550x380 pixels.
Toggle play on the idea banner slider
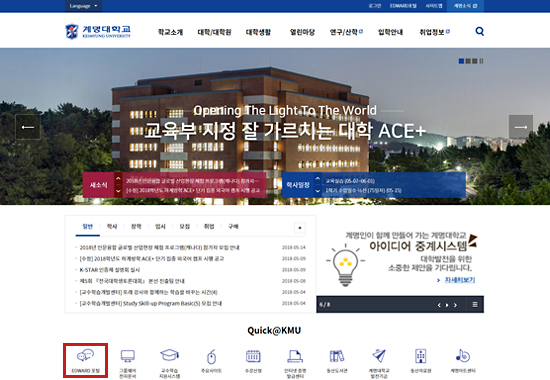[x=447, y=305]
